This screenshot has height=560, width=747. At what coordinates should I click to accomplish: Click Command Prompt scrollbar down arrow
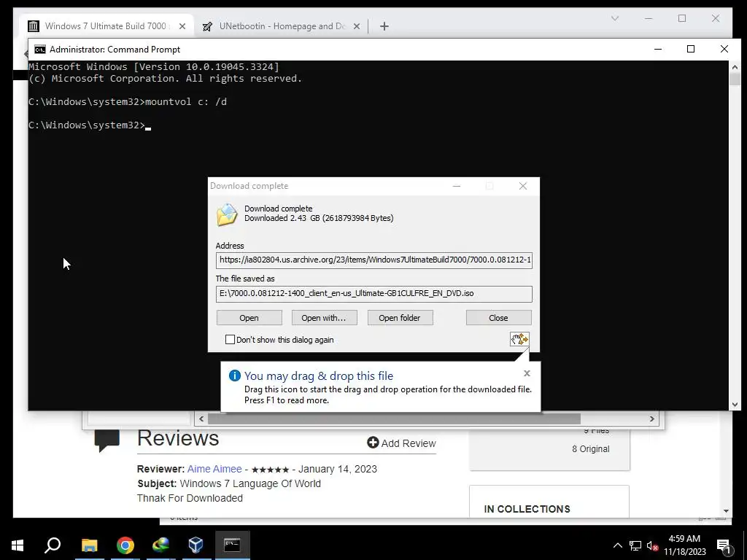click(735, 405)
